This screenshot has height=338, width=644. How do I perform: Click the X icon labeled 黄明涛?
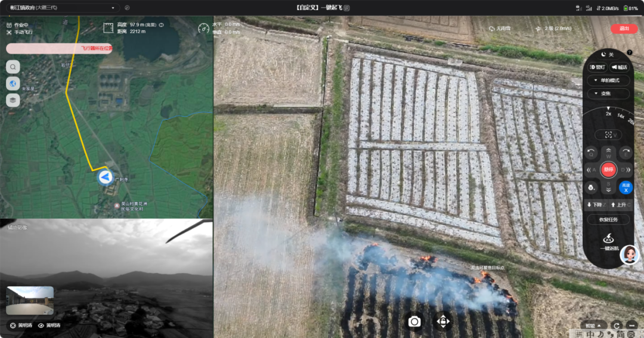point(13,325)
